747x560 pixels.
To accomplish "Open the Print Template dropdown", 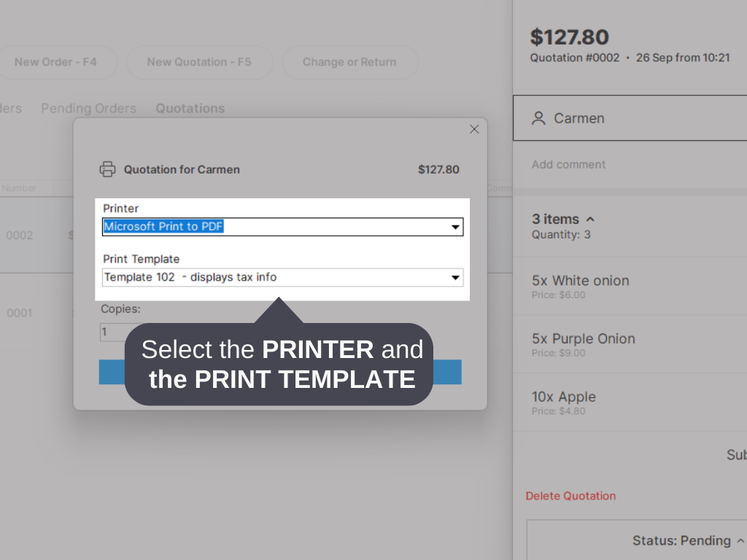I will 456,277.
